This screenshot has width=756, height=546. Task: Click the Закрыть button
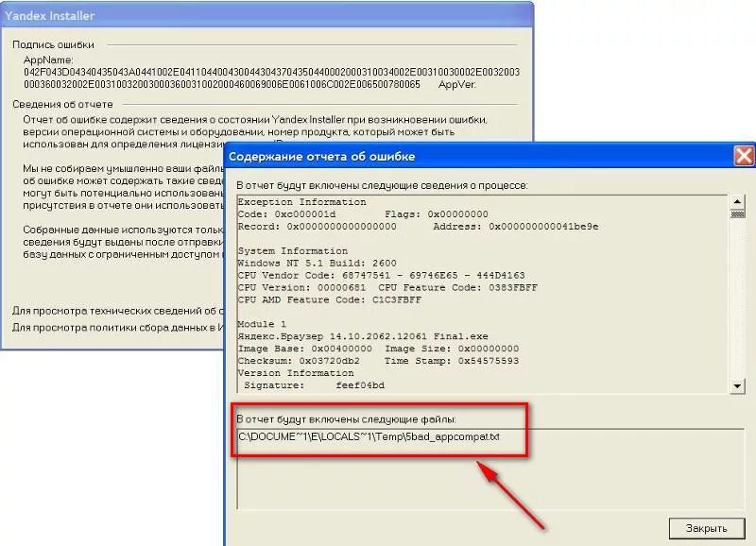click(x=706, y=528)
